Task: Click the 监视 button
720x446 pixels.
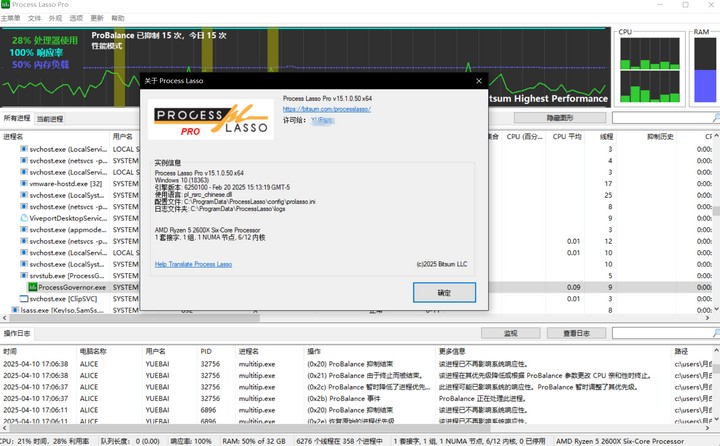Action: pyautogui.click(x=511, y=333)
